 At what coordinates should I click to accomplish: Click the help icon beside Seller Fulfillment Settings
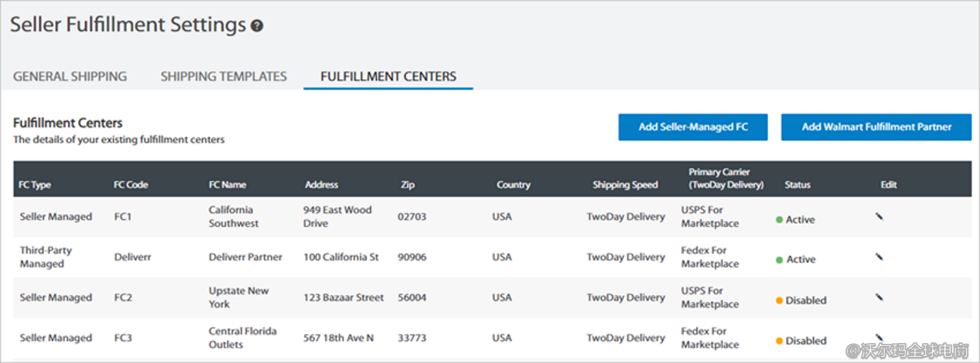coord(257,26)
